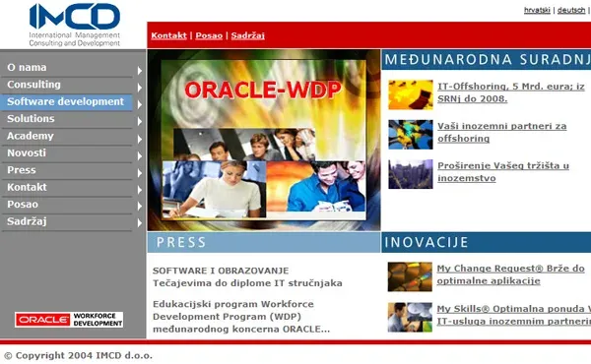Image resolution: width=591 pixels, height=364 pixels.
Task: Open the My Skills thumbnail image
Action: tap(410, 317)
